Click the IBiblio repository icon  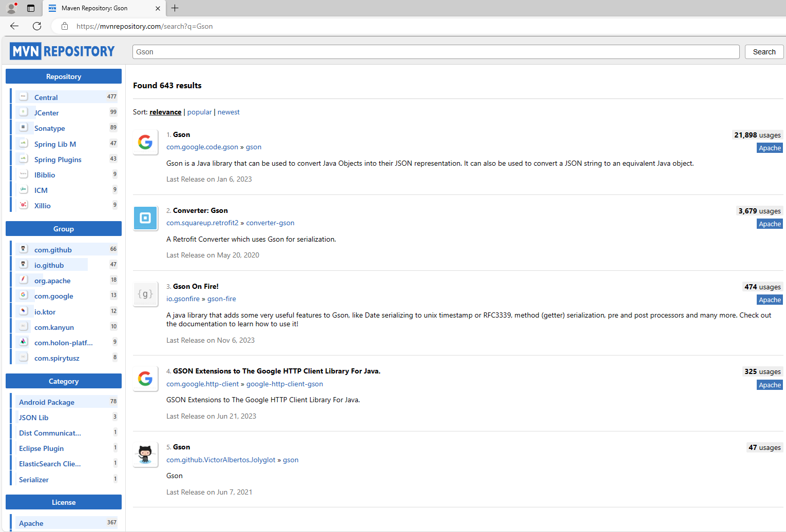[x=24, y=174]
